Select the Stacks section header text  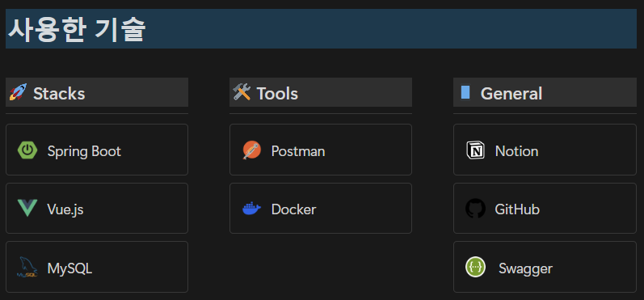59,94
